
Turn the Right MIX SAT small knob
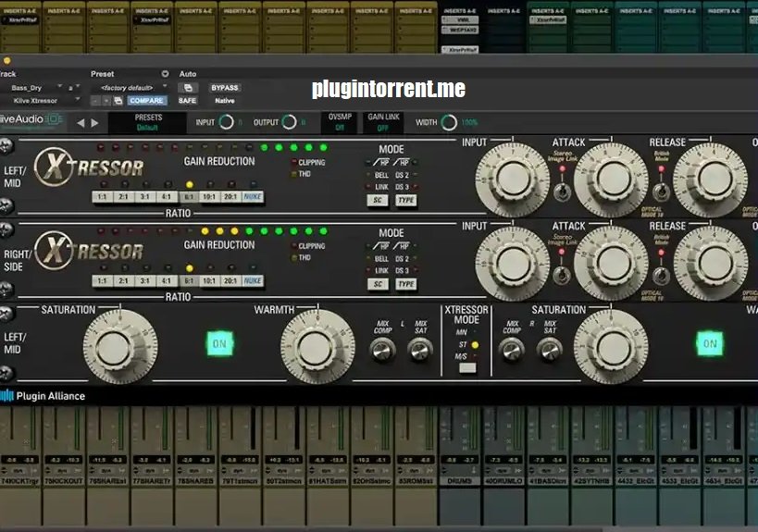[550, 350]
